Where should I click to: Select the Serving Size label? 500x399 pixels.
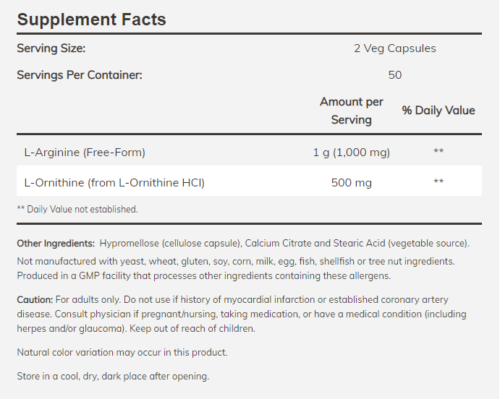point(51,48)
